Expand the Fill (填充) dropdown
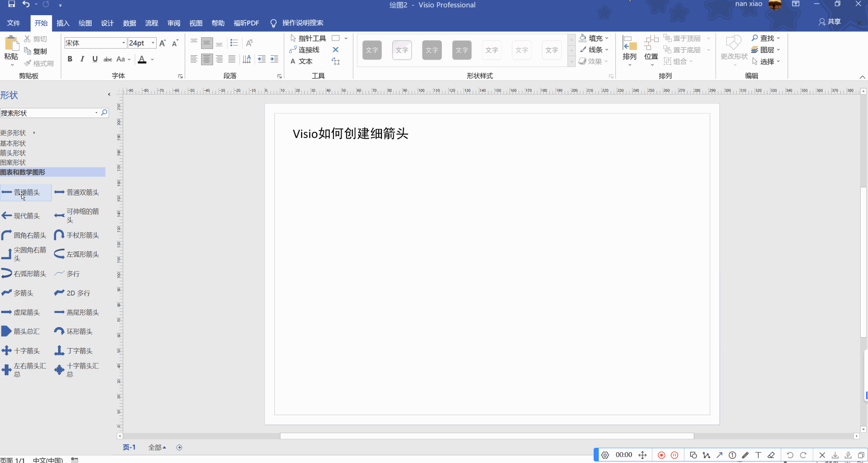 pyautogui.click(x=607, y=38)
